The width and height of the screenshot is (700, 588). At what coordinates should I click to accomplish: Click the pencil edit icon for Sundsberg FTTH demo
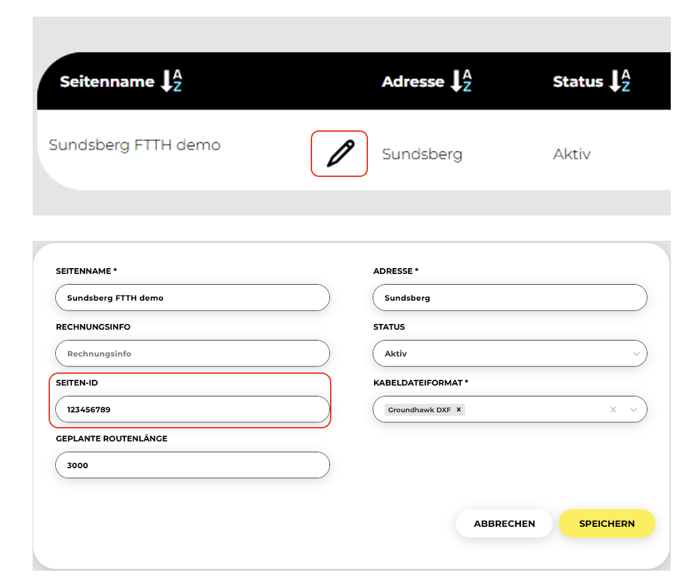[339, 154]
